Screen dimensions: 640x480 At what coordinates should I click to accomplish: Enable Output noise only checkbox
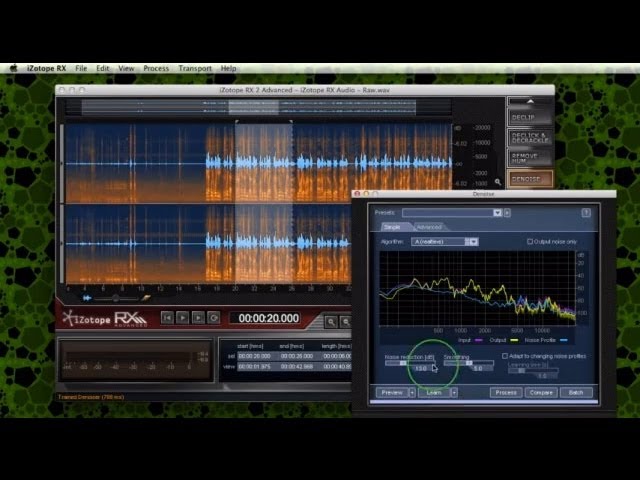530,242
